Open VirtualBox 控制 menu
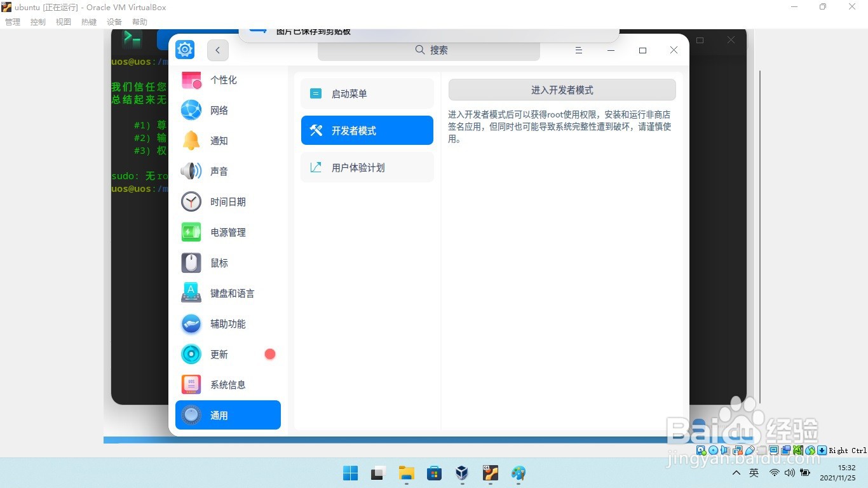 [38, 22]
